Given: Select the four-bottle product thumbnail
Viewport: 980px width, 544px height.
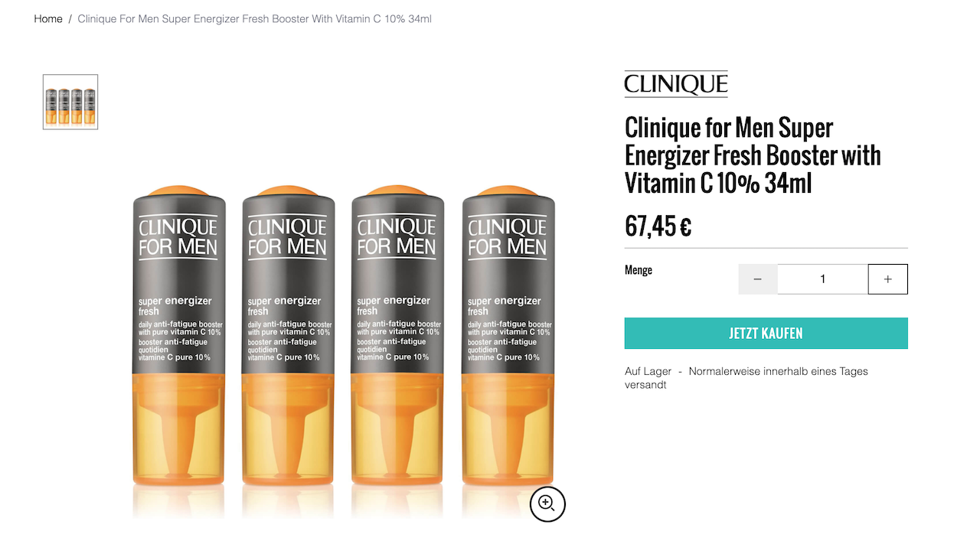Looking at the screenshot, I should click(70, 102).
